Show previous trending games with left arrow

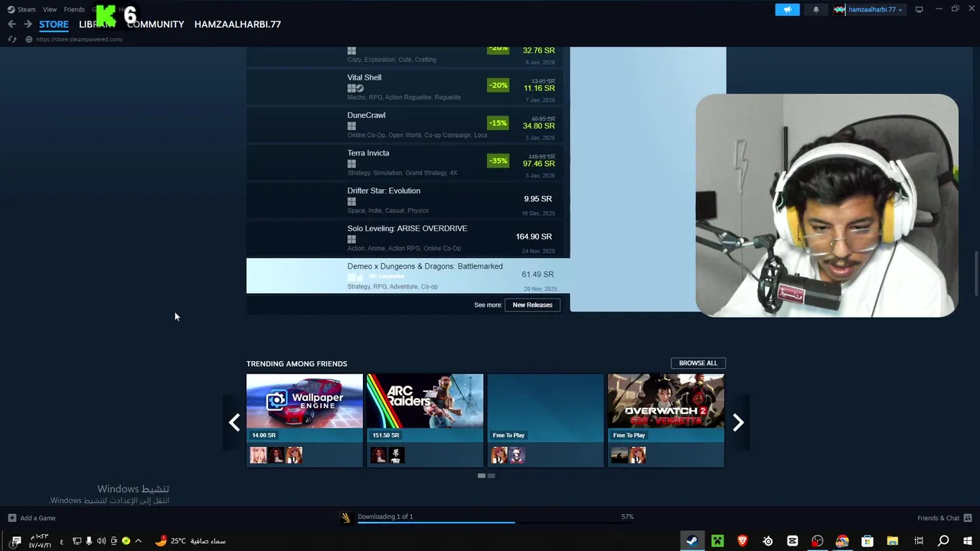click(234, 422)
